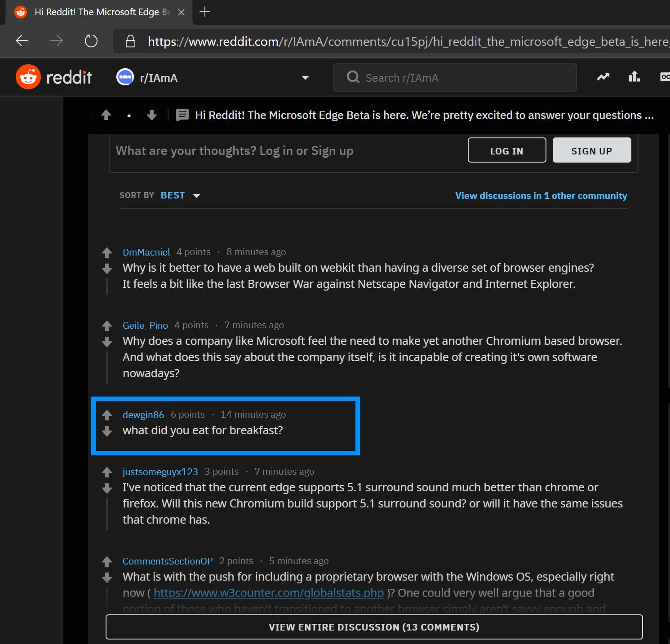Image resolution: width=670 pixels, height=644 pixels.
Task: Downvote justsomeguyx123's comment
Action: (x=106, y=488)
